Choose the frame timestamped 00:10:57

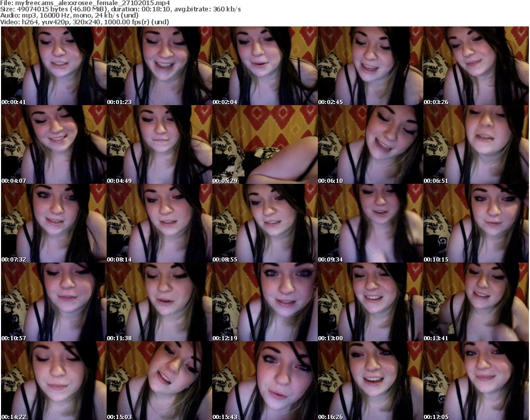coord(54,302)
